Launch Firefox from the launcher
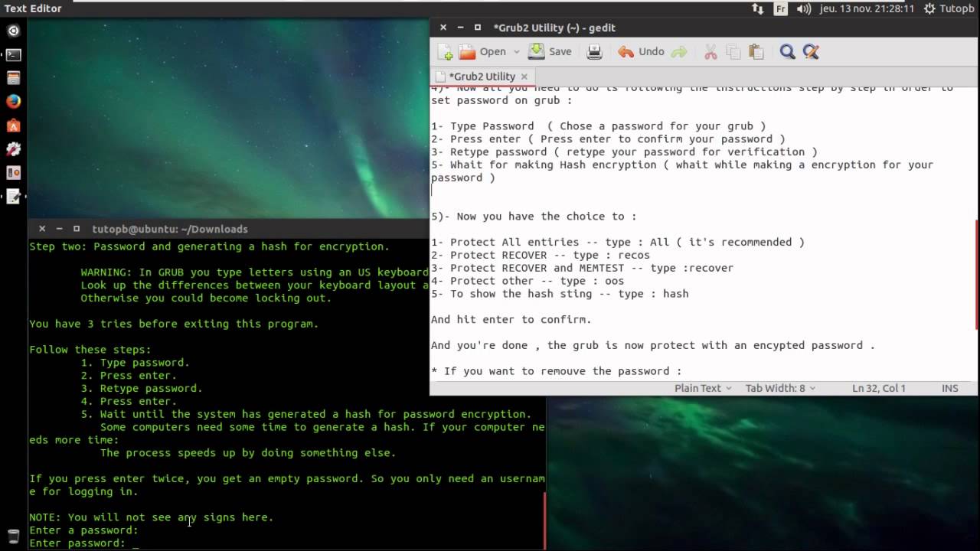Viewport: 980px width, 551px height. click(x=13, y=102)
